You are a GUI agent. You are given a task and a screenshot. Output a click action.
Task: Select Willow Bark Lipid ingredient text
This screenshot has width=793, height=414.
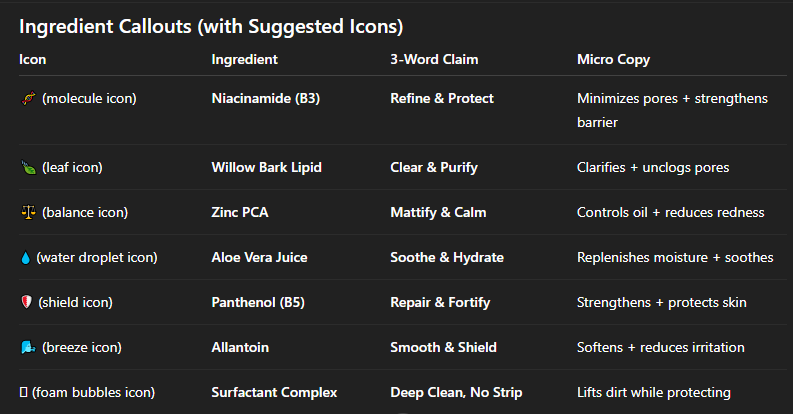(x=267, y=168)
